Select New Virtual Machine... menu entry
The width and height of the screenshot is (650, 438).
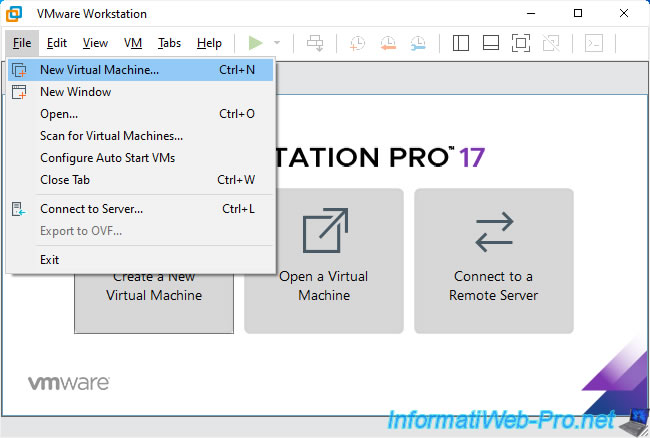click(x=141, y=70)
